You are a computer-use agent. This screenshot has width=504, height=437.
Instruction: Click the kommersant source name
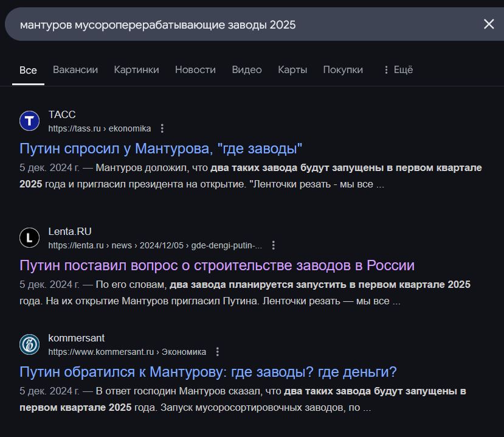point(76,338)
